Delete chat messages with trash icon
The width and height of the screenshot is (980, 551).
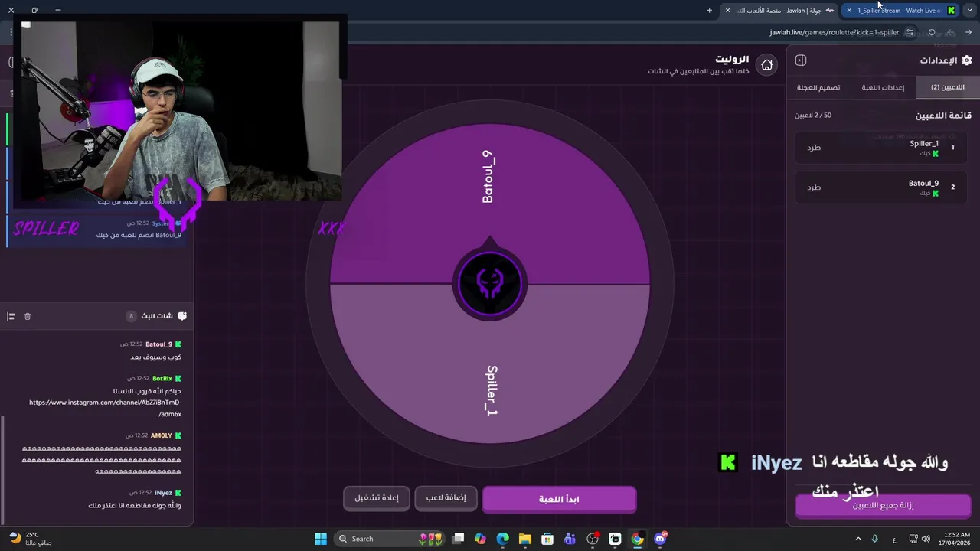coord(28,316)
